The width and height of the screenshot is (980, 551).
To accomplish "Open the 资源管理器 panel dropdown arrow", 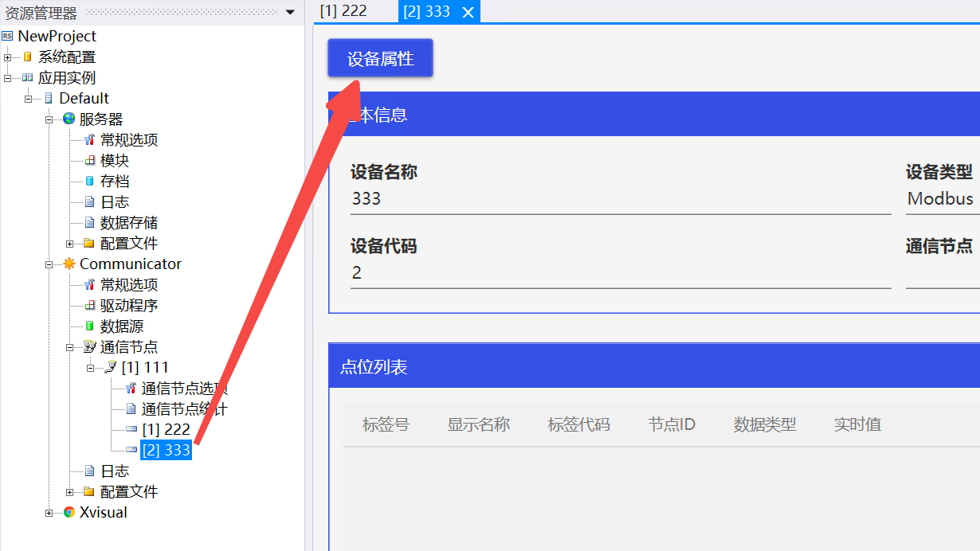I will pos(290,12).
